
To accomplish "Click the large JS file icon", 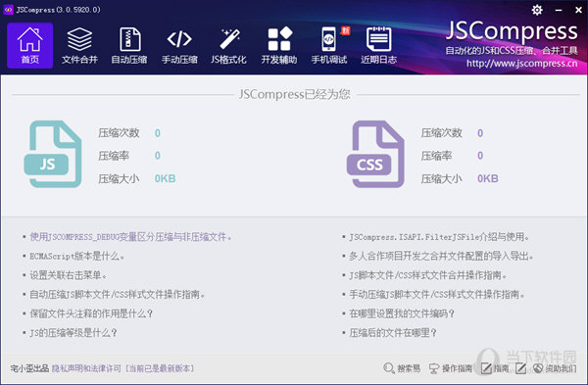I will coord(53,154).
